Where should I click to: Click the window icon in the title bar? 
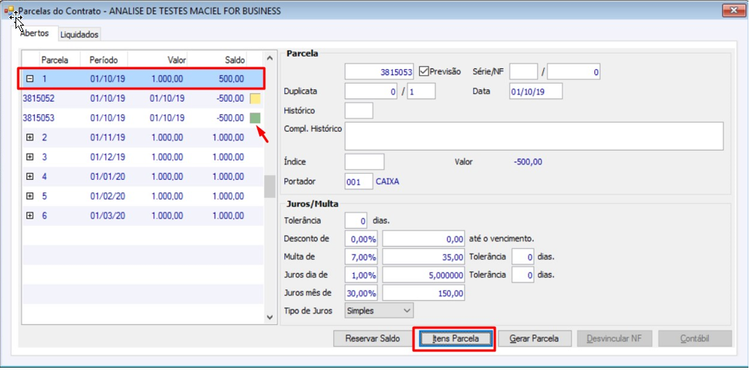[x=9, y=11]
